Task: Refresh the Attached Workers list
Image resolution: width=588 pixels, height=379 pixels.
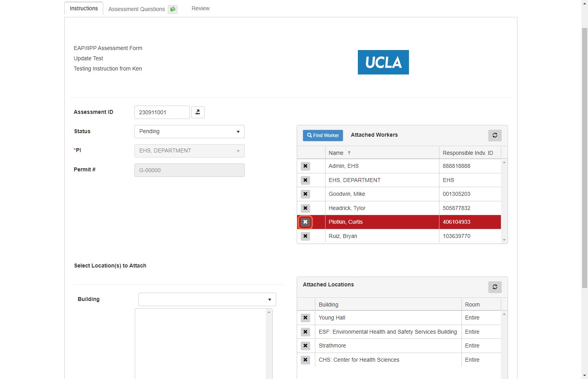Action: click(x=495, y=135)
